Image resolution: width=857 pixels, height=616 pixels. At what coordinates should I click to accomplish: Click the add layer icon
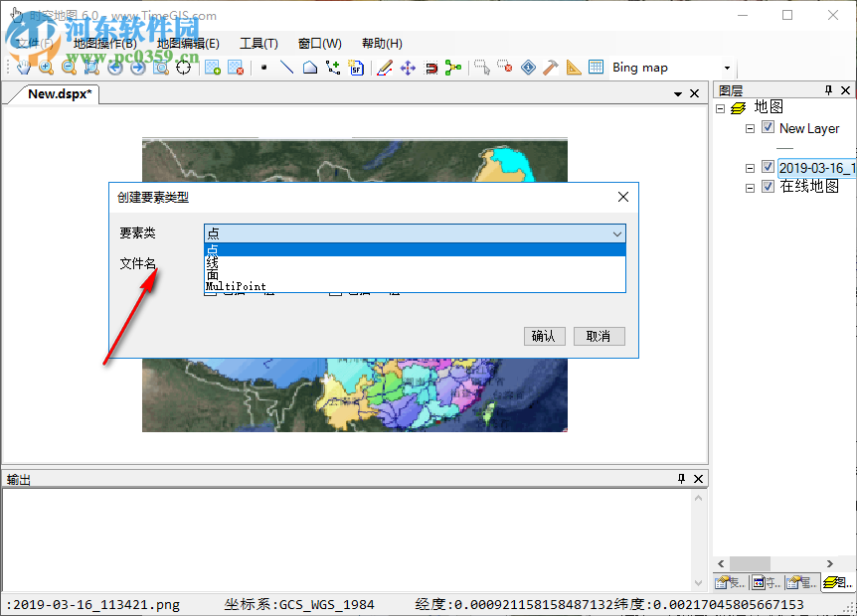[x=212, y=67]
